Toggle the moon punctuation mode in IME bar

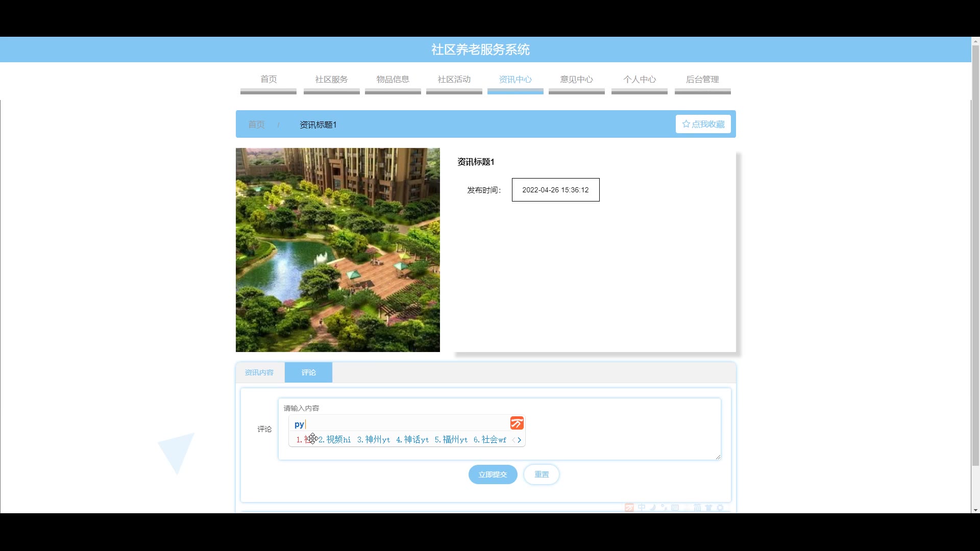pyautogui.click(x=653, y=508)
